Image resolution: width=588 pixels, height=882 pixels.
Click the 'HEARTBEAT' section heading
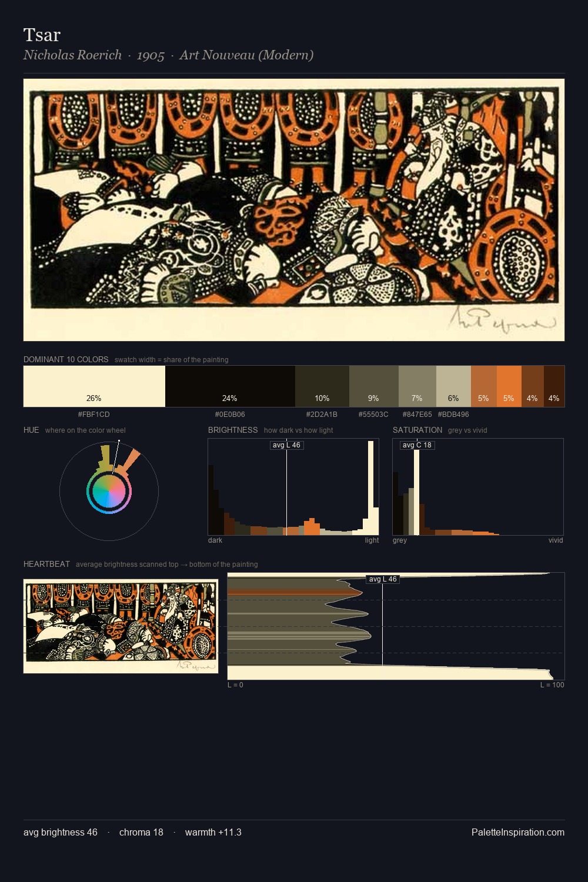[46, 564]
